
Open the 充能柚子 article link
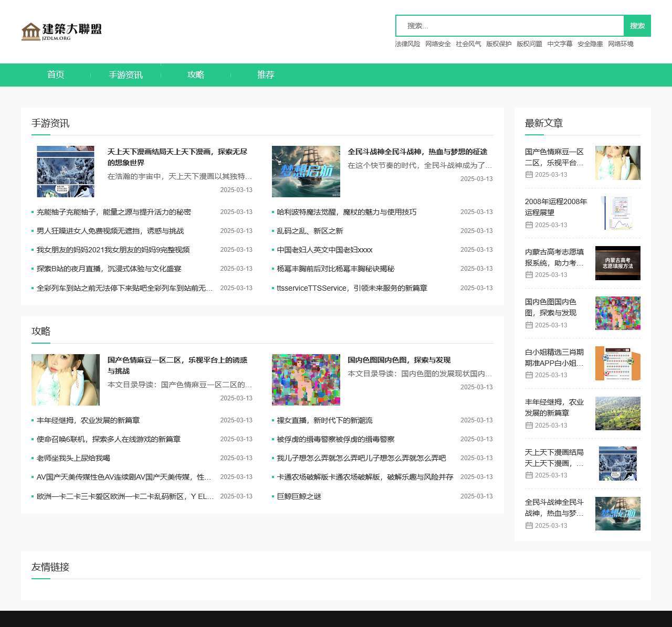pos(113,212)
